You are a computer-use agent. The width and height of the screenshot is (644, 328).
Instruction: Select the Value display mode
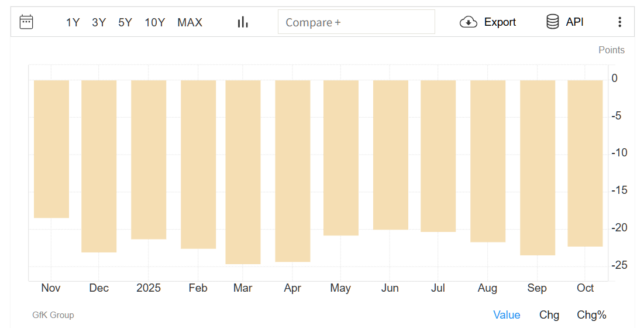click(x=507, y=315)
